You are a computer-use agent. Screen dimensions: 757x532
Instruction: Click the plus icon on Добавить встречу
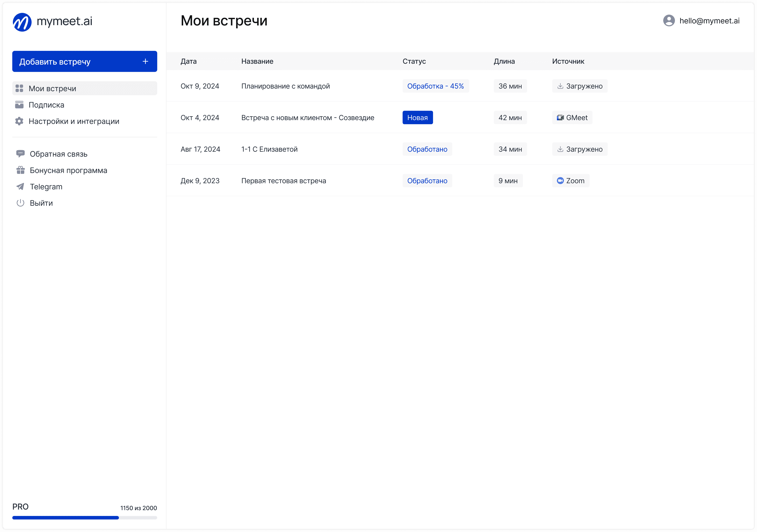coord(145,61)
